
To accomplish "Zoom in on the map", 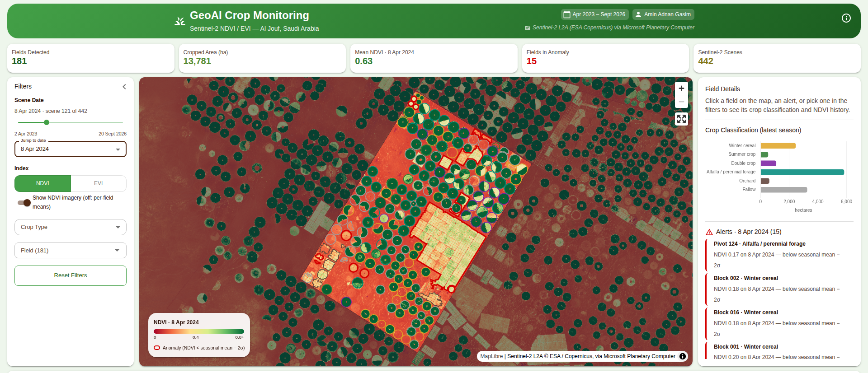I will tap(681, 89).
